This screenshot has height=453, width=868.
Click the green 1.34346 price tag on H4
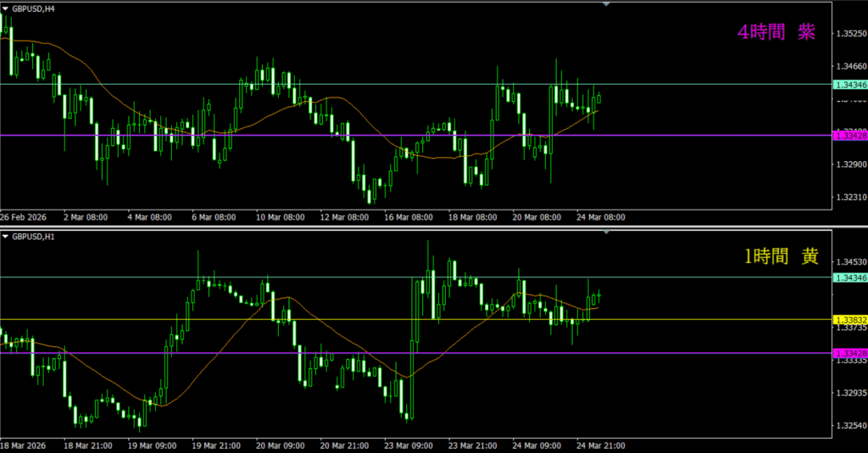click(x=850, y=85)
